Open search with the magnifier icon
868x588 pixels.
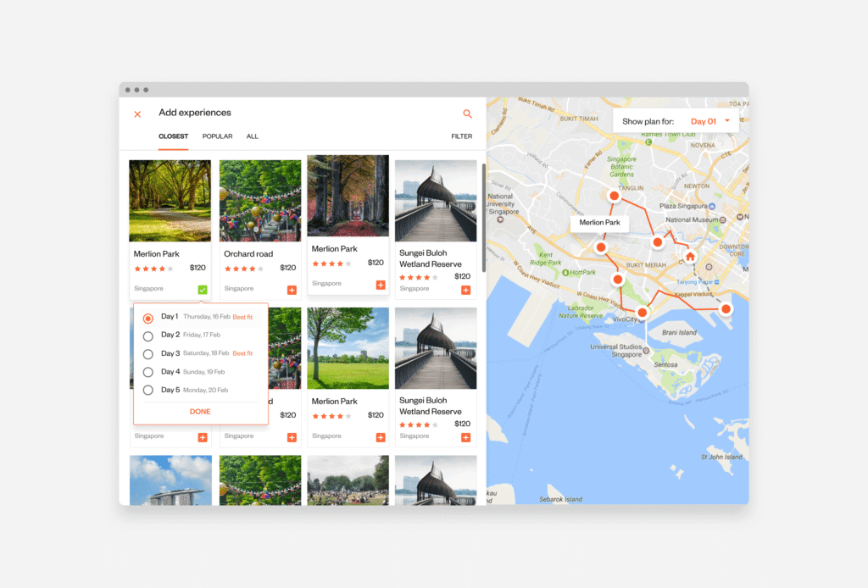click(x=467, y=114)
